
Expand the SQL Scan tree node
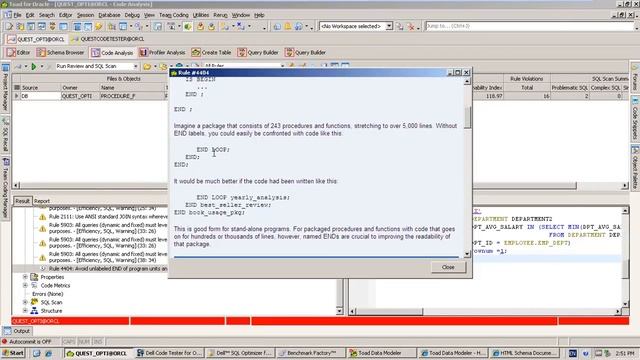click(x=25, y=302)
